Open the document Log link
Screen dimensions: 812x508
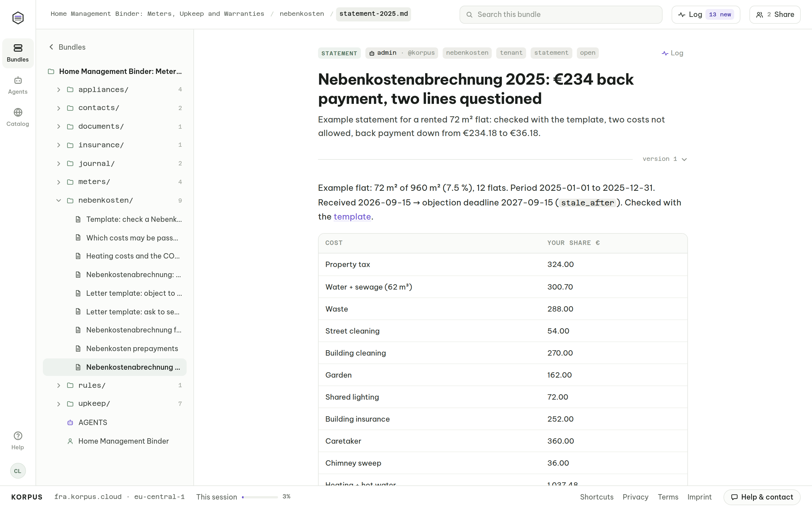(672, 53)
